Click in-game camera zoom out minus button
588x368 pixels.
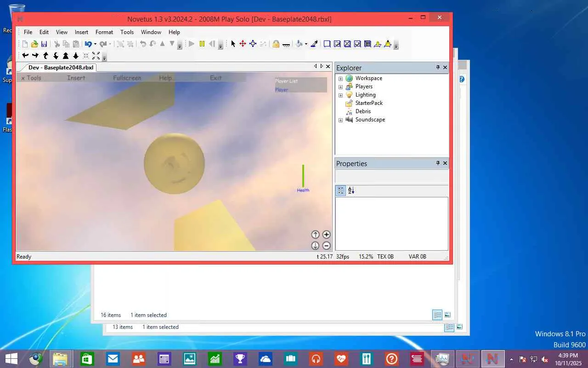click(x=326, y=246)
